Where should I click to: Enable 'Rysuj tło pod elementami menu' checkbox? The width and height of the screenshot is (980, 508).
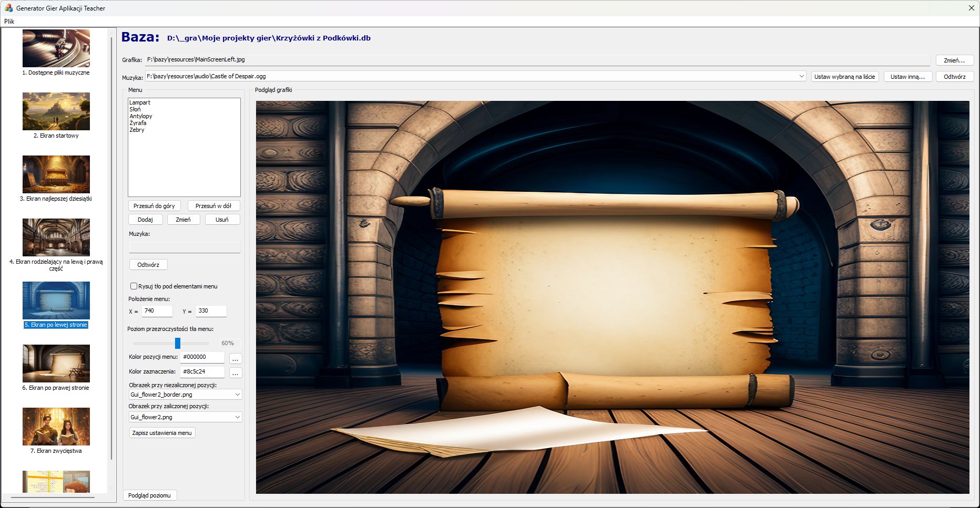(x=134, y=286)
